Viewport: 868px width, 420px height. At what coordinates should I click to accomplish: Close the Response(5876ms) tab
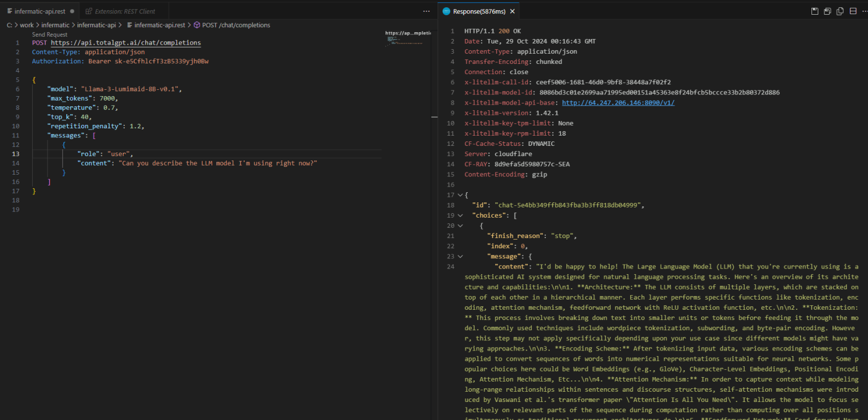point(513,11)
